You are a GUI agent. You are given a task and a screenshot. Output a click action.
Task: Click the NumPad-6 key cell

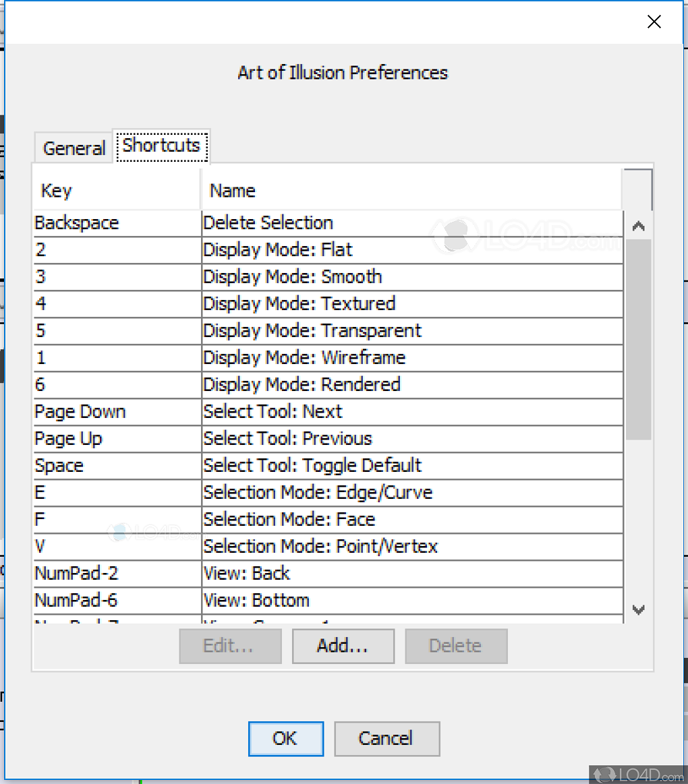coord(116,601)
